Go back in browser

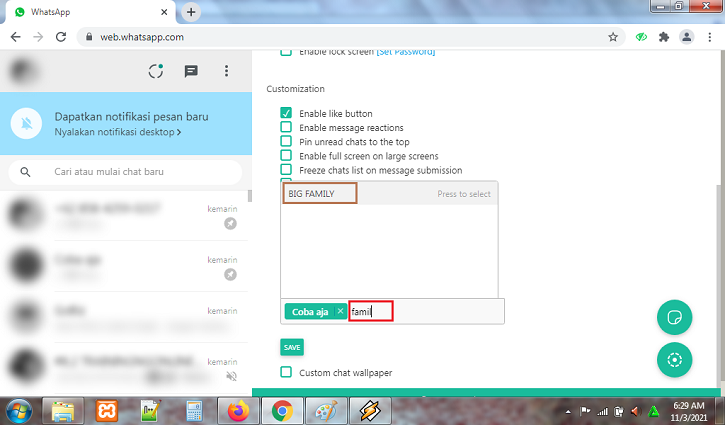click(x=16, y=37)
